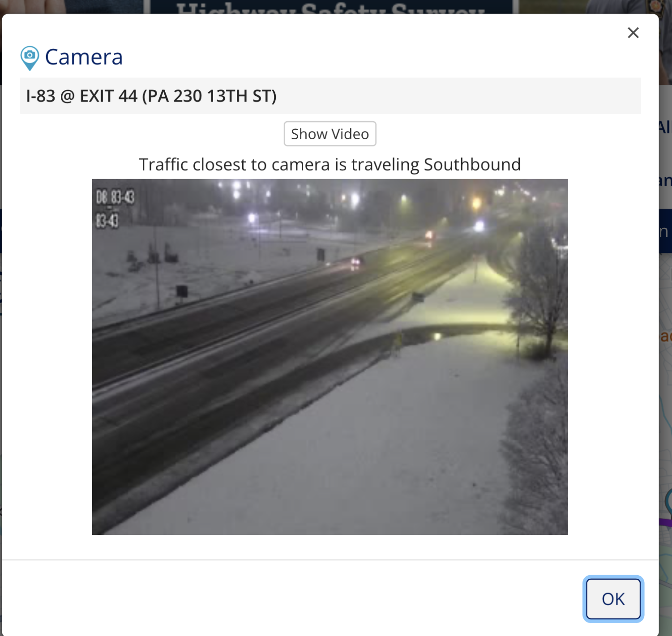The height and width of the screenshot is (636, 672).
Task: Close the Camera dialog with the X
Action: pos(633,33)
